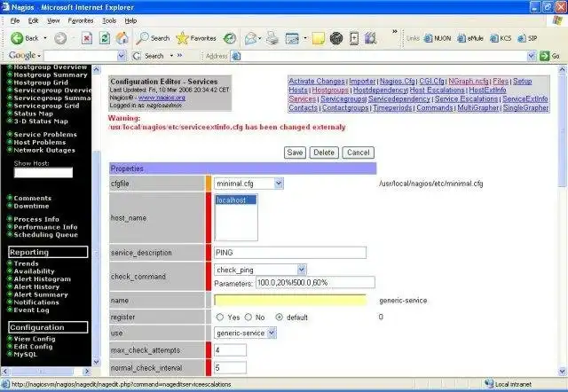Stop page loading with red X icon

87,38
